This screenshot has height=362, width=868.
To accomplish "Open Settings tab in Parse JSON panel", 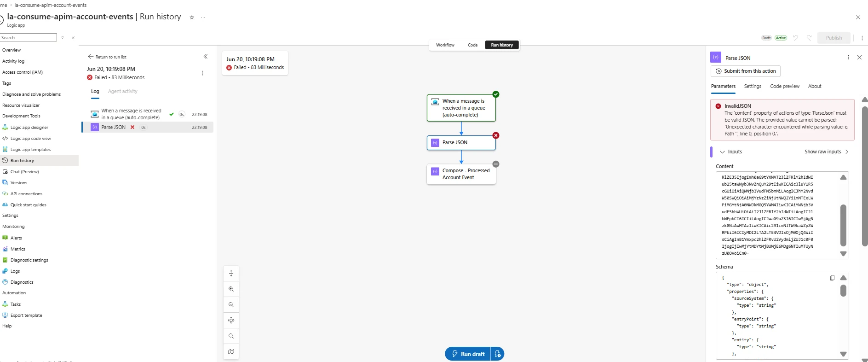I will coord(753,87).
